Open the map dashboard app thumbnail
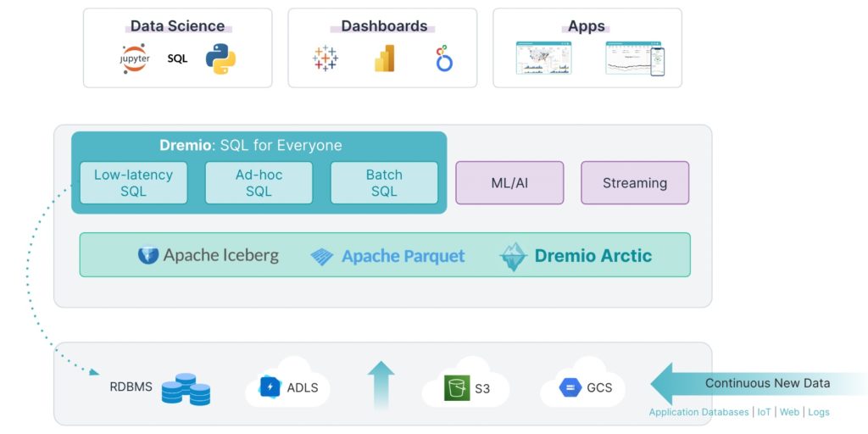 543,58
